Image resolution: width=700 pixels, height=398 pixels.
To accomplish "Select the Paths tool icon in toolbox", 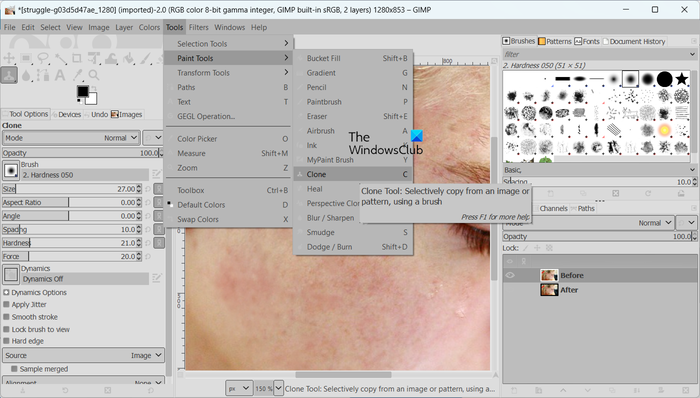I will pyautogui.click(x=43, y=75).
